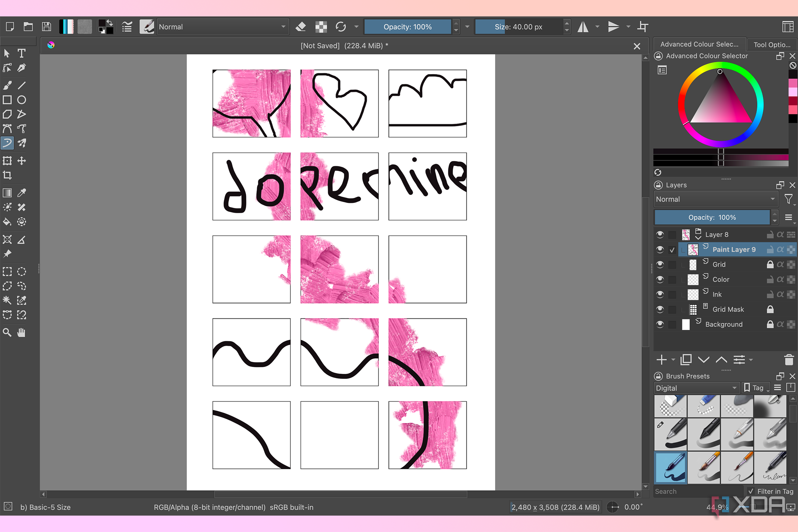Viewport: 798px width, 532px height.
Task: Select the Calligraphy tool
Action: point(22,68)
